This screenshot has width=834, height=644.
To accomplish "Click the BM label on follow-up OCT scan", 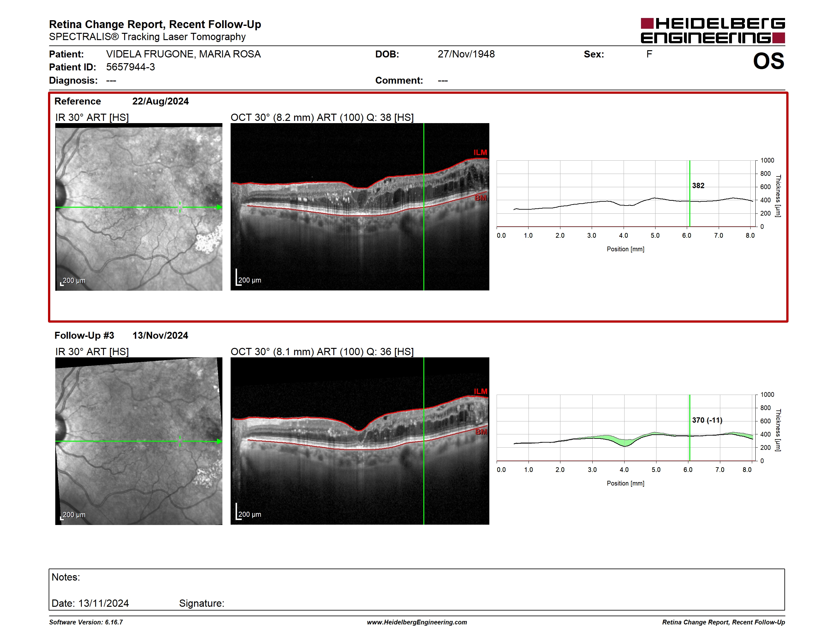I will click(x=481, y=432).
